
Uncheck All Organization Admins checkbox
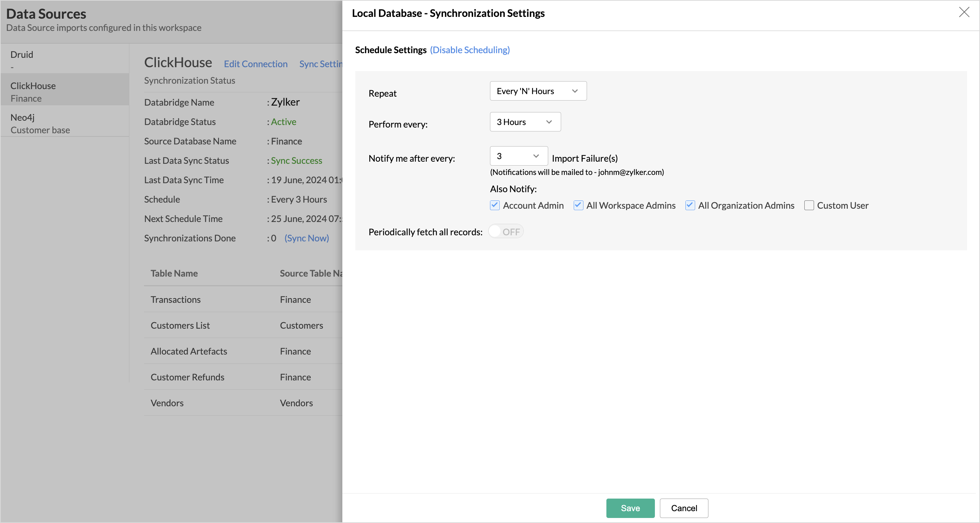(690, 205)
